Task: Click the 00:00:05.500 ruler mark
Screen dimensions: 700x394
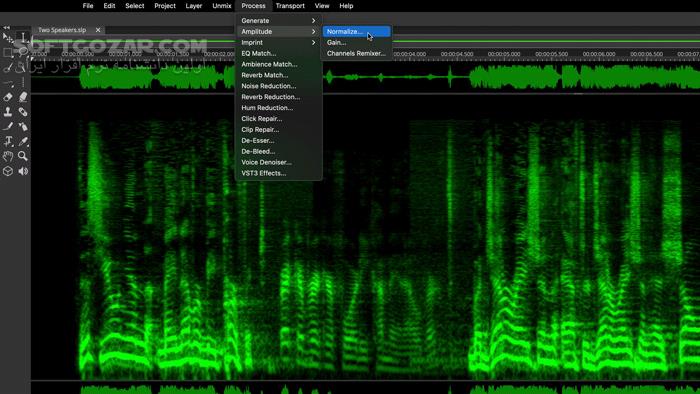Action: (551, 54)
